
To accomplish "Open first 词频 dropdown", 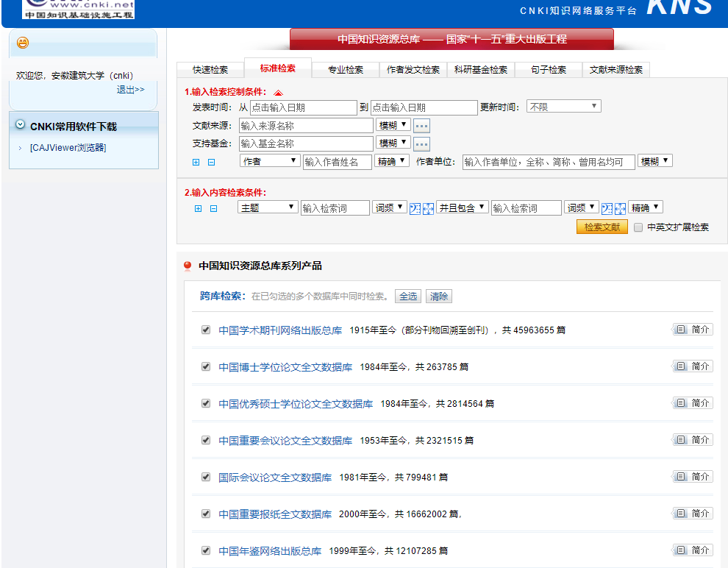I will click(390, 207).
